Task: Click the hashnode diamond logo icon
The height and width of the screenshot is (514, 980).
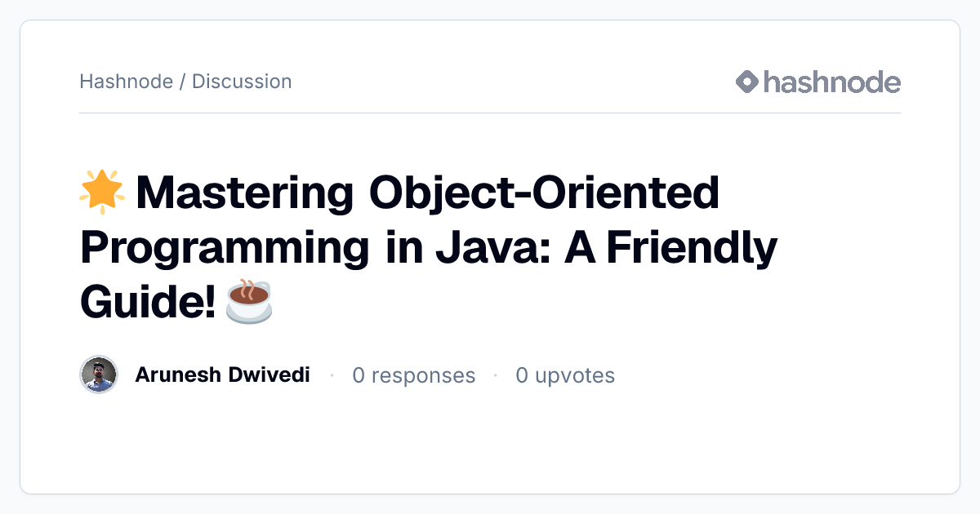Action: coord(747,82)
